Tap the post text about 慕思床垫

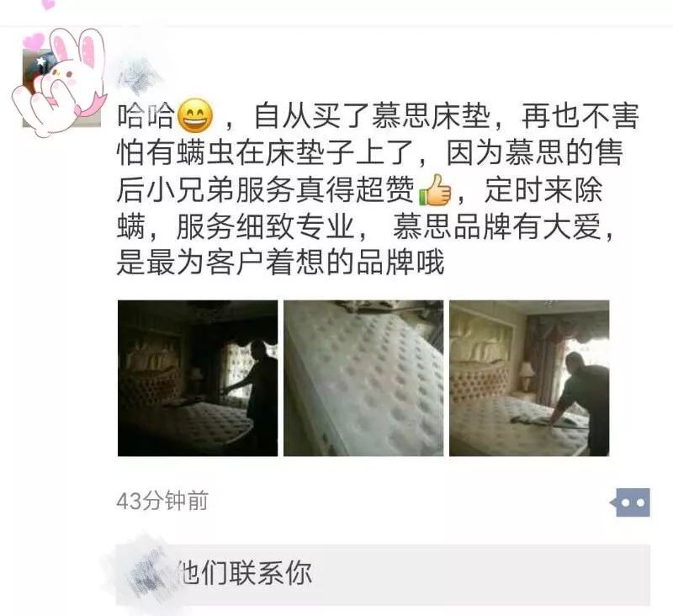378,189
